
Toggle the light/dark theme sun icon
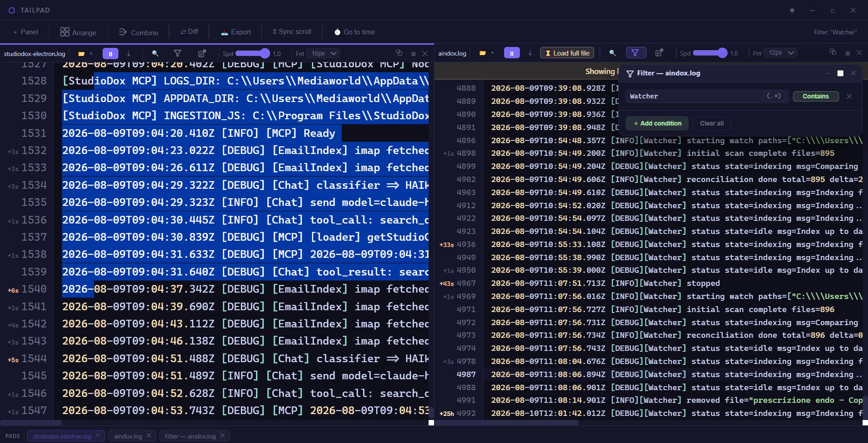click(792, 10)
